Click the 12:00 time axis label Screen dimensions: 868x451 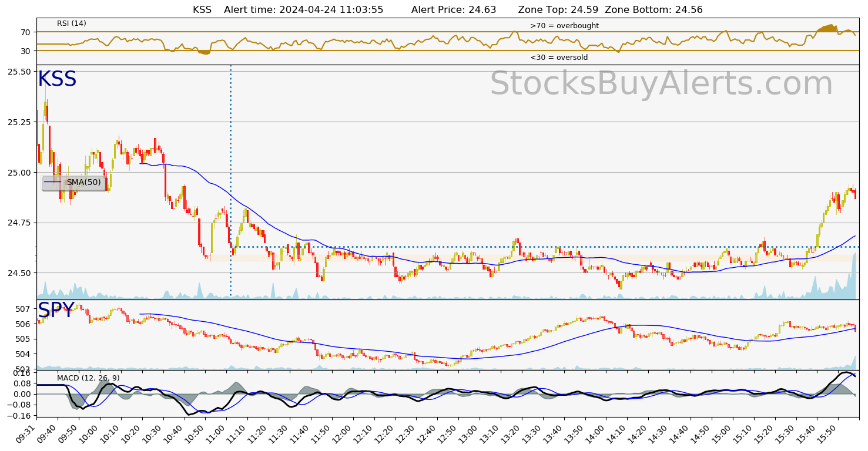pos(342,434)
